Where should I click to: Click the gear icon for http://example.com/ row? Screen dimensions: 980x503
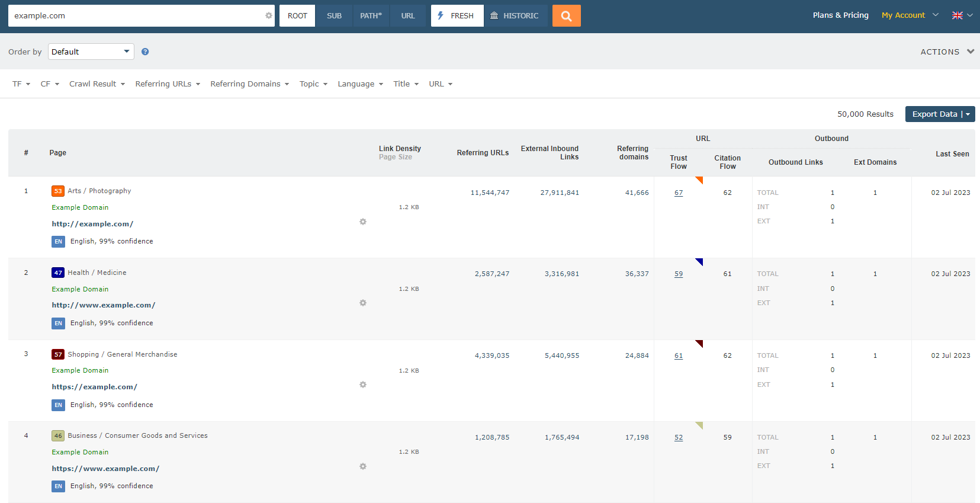(363, 222)
